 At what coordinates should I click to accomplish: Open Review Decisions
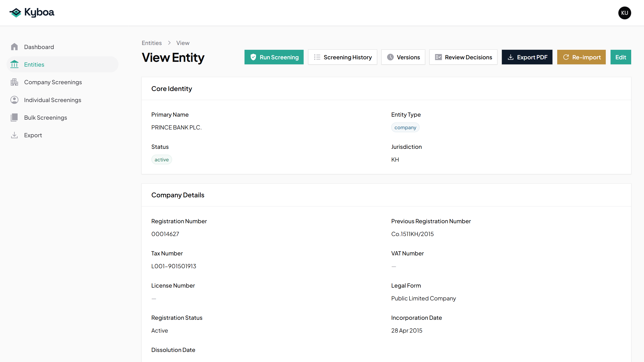pos(463,57)
